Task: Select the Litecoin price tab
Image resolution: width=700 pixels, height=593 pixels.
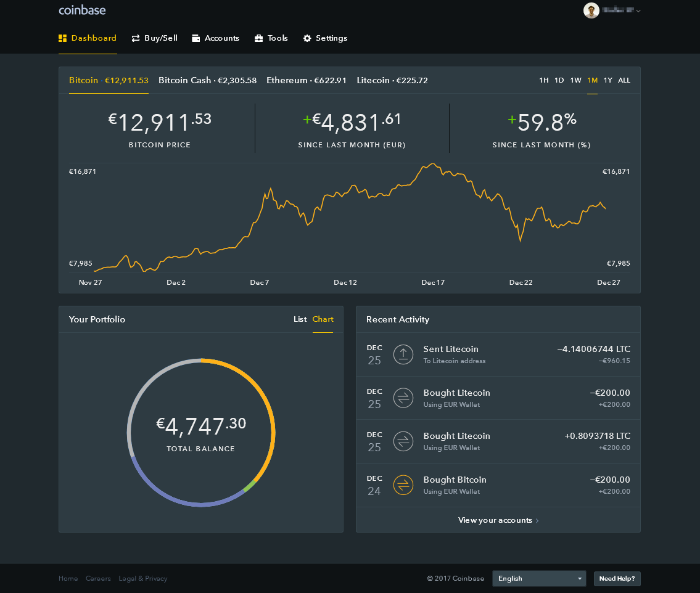Action: 391,80
